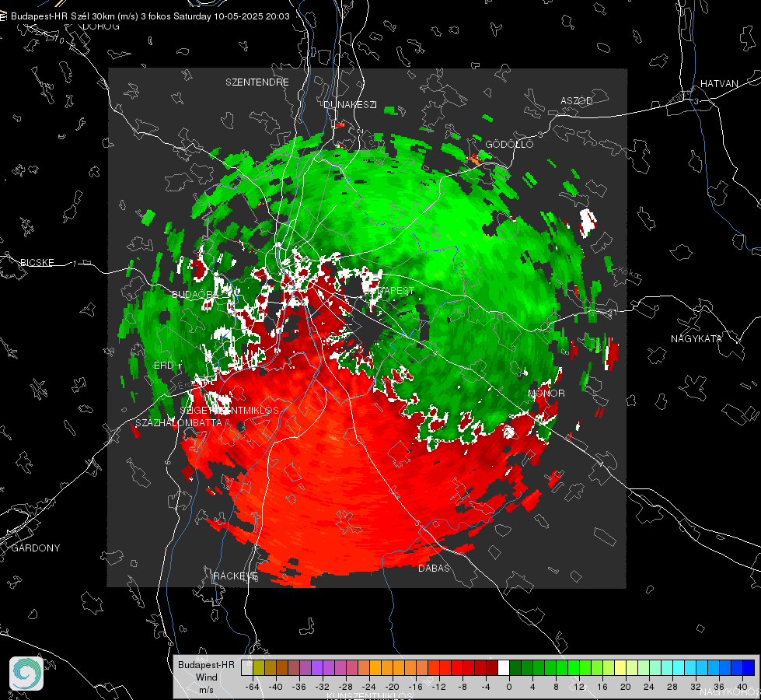Click the deep blue swatch at legend's right end
The width and height of the screenshot is (761, 700).
[x=749, y=668]
